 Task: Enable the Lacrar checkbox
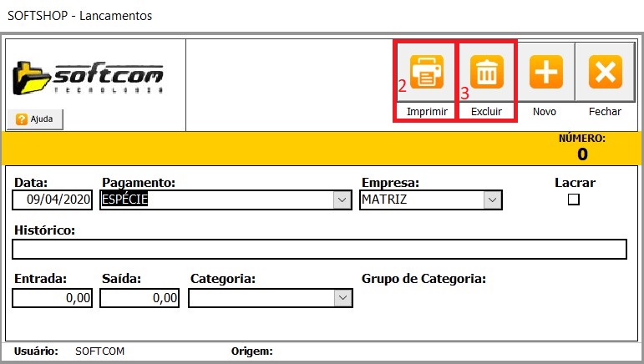click(x=574, y=200)
